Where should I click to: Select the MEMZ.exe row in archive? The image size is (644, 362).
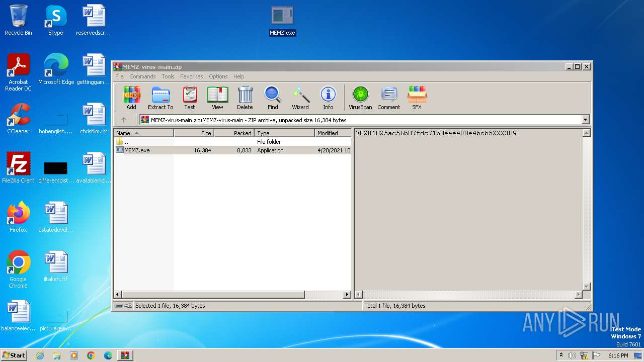pos(232,150)
